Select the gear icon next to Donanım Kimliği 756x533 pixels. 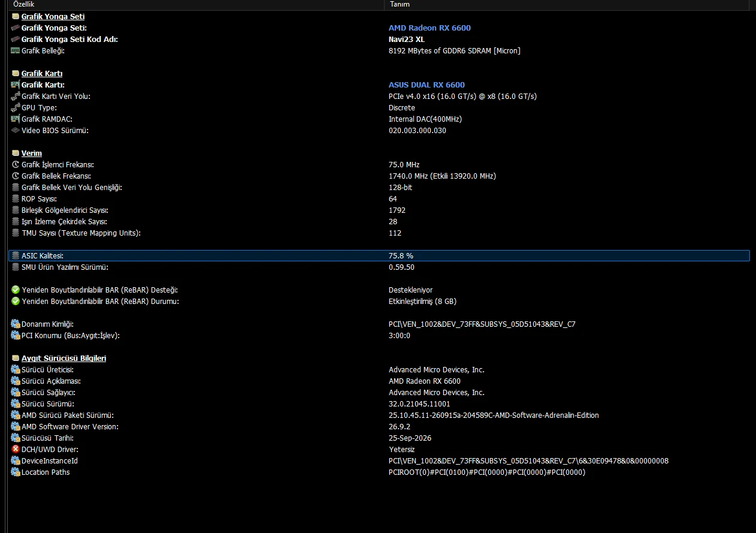click(16, 324)
